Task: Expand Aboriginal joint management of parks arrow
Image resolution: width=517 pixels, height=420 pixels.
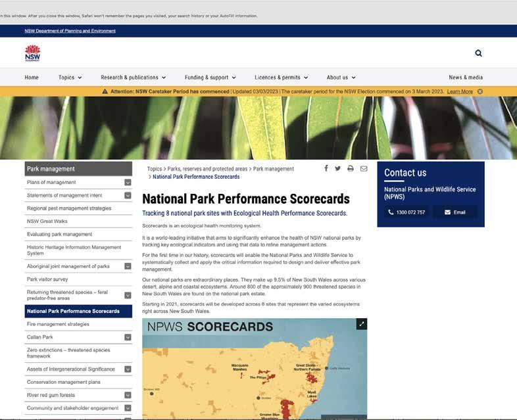Action: coord(128,266)
